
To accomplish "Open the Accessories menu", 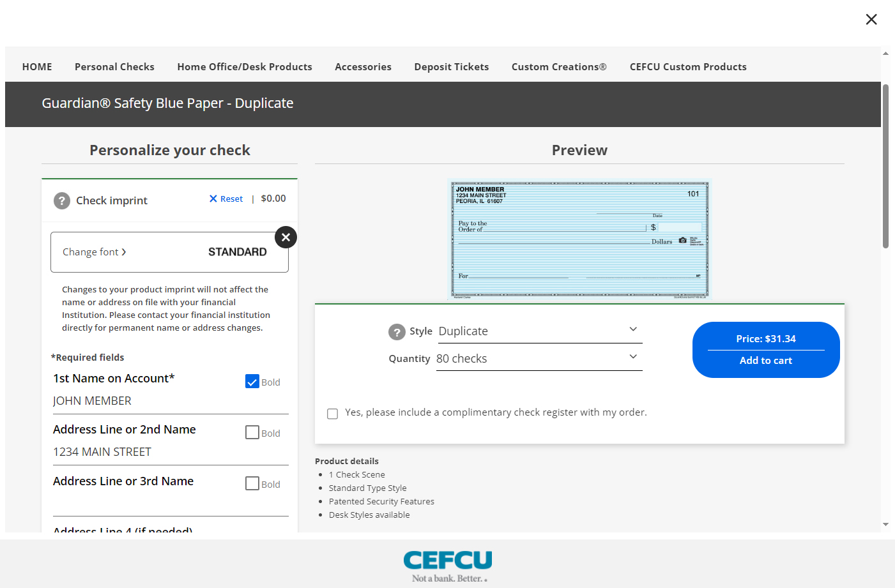I will click(x=363, y=66).
